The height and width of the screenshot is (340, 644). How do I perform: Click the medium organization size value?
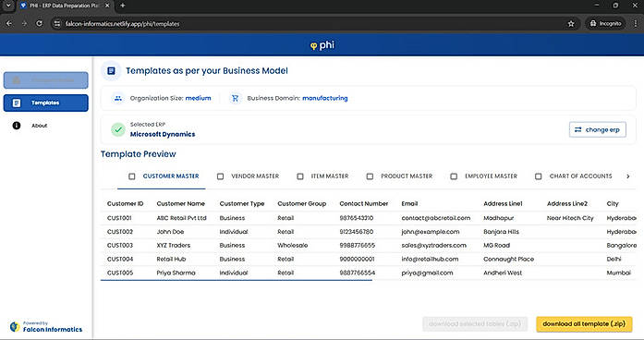click(198, 98)
